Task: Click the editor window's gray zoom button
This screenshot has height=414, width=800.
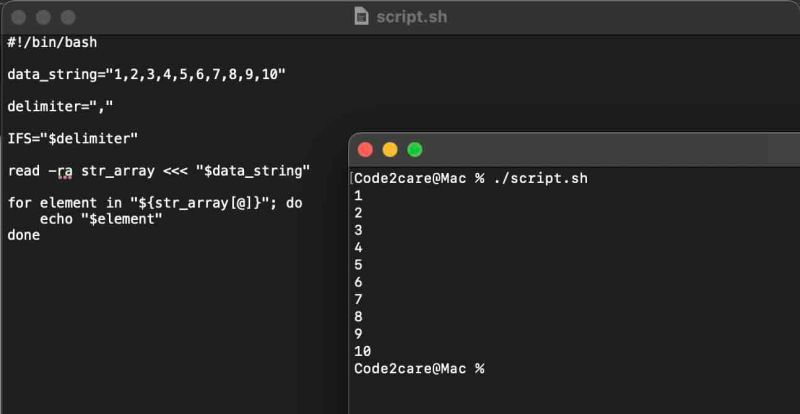Action: 68,17
